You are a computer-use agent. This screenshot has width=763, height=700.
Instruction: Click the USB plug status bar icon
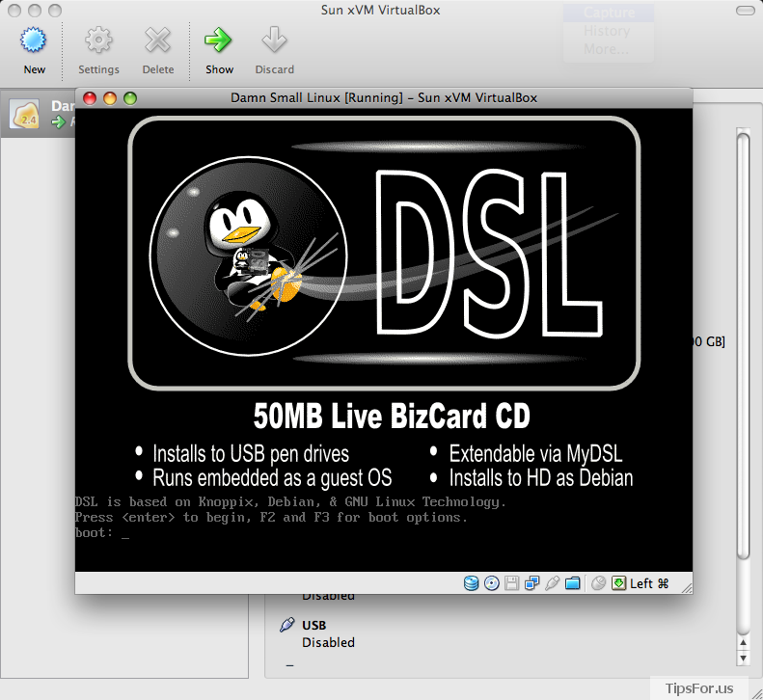point(553,582)
